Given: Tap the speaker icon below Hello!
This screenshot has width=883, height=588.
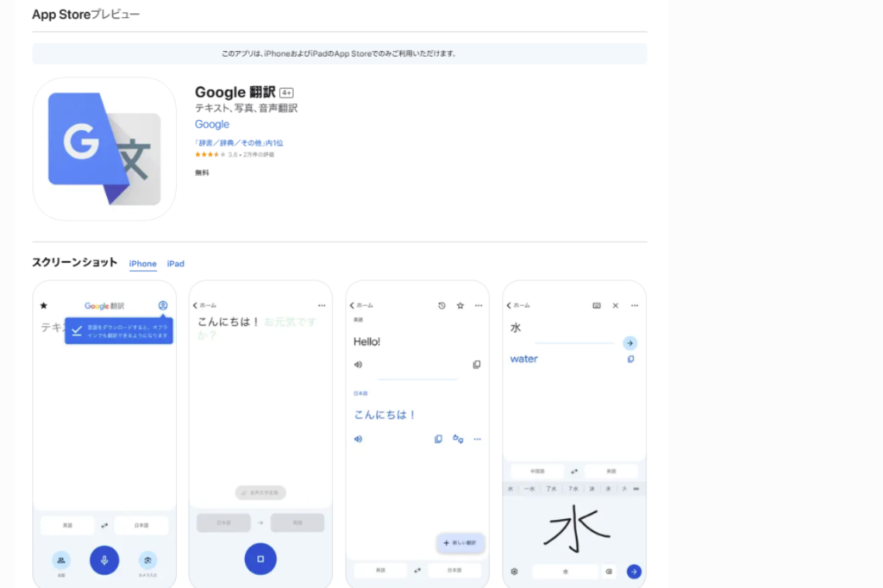Looking at the screenshot, I should [358, 365].
